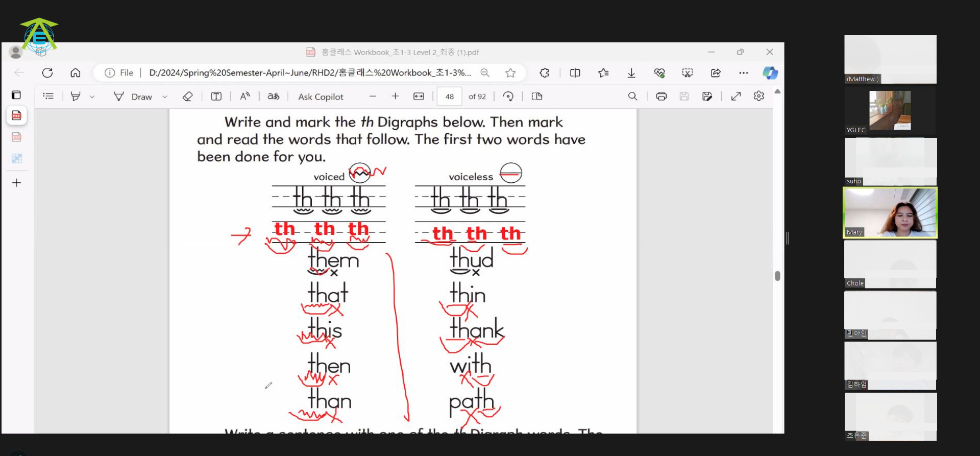This screenshot has width=980, height=456.
Task: Open the Downloads icon
Action: (631, 73)
